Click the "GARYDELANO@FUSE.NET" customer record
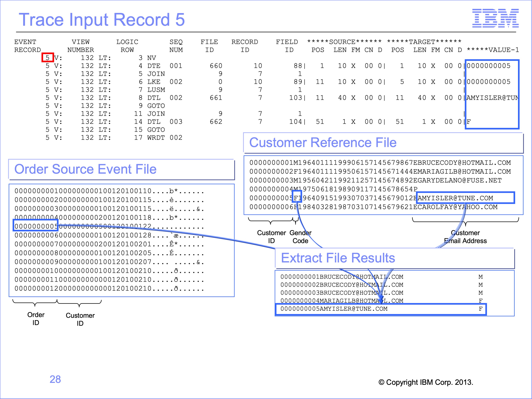532x399 pixels. coord(375,181)
